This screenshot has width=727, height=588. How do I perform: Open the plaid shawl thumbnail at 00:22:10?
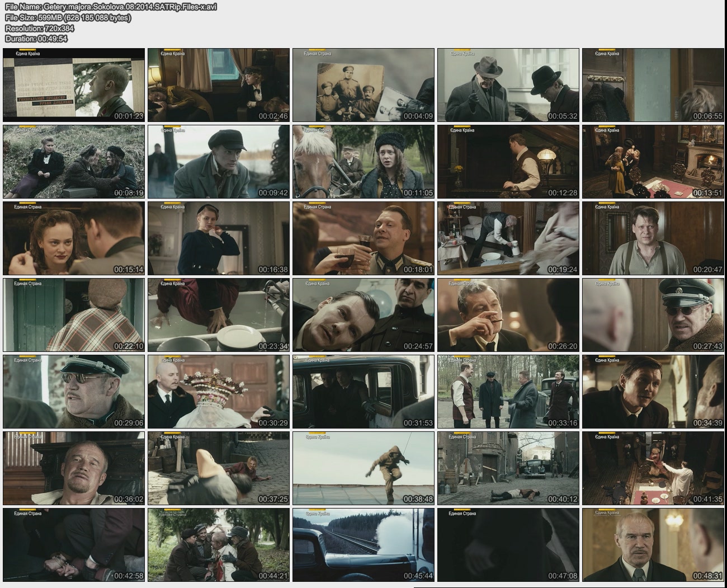(74, 315)
